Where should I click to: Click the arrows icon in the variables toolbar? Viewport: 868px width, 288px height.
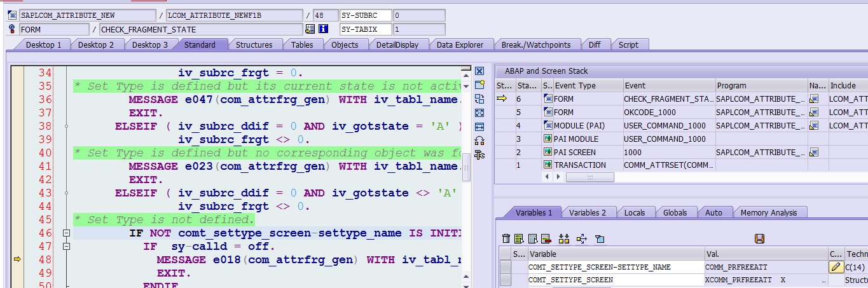click(581, 238)
